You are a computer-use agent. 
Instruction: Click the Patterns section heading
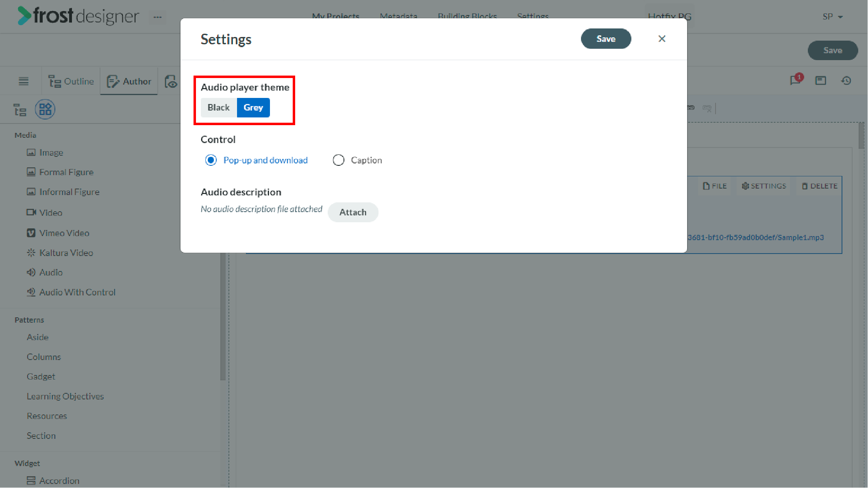coord(29,320)
